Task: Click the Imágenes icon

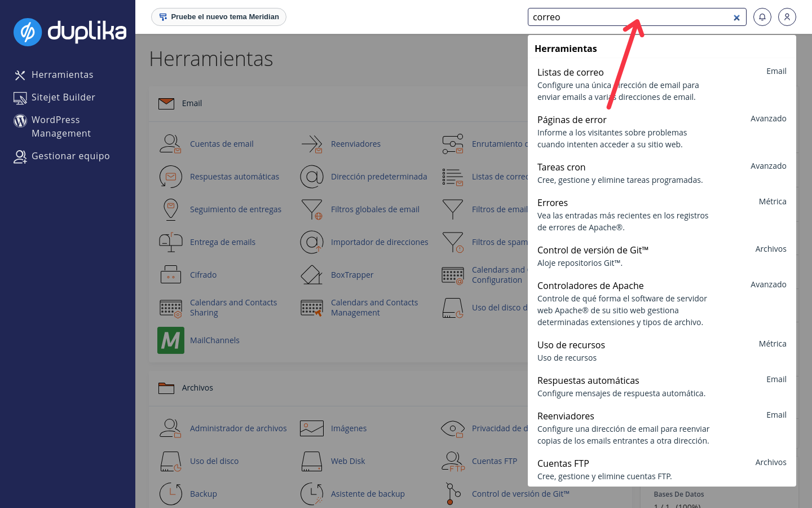Action: click(311, 428)
